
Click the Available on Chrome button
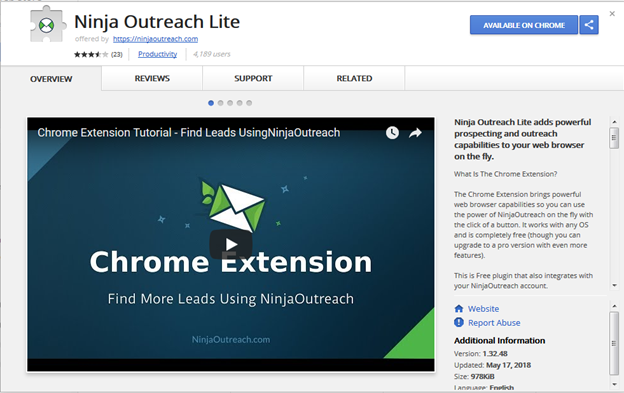click(524, 25)
